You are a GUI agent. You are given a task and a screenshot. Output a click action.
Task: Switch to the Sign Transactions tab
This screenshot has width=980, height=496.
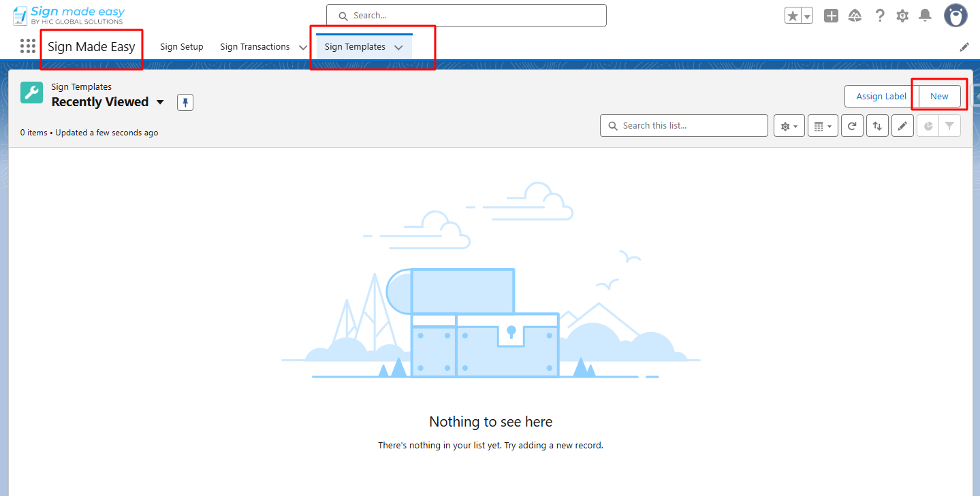(255, 47)
